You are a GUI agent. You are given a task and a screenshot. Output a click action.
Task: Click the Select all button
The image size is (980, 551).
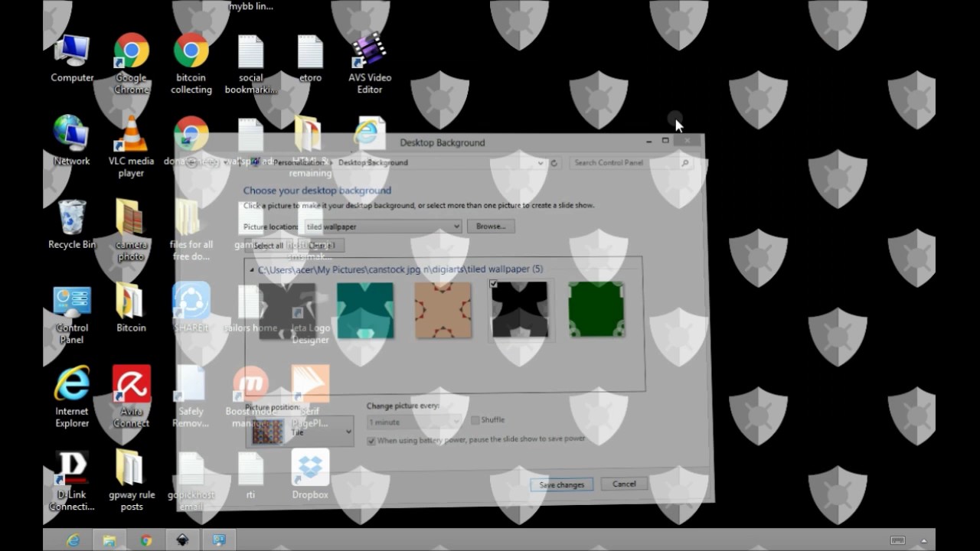(268, 246)
